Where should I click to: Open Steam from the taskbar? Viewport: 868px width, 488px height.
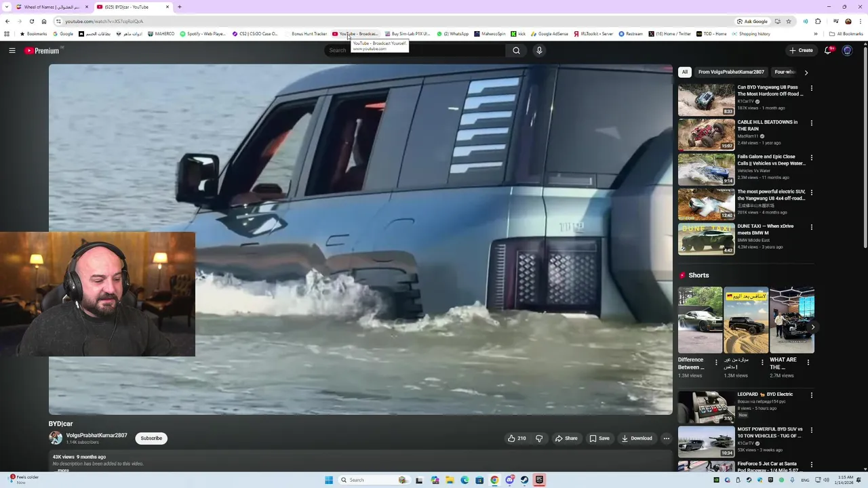(x=524, y=480)
